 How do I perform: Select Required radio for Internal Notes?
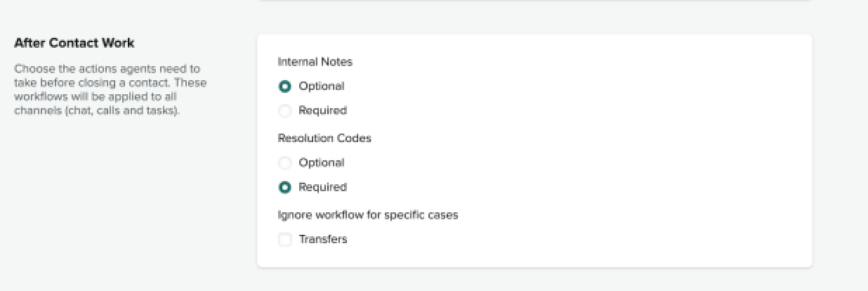tap(284, 110)
